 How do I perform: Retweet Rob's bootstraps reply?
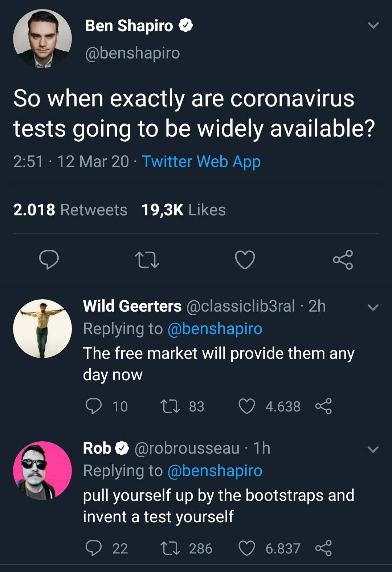pos(170,548)
